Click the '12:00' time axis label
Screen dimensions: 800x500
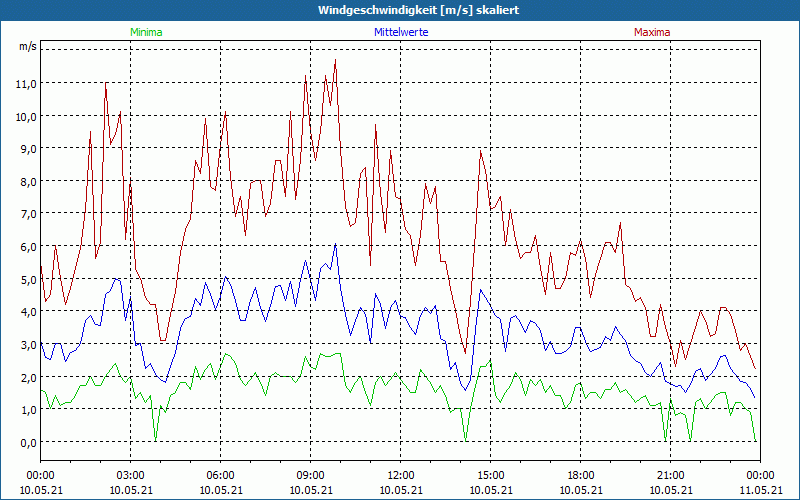[x=401, y=476]
